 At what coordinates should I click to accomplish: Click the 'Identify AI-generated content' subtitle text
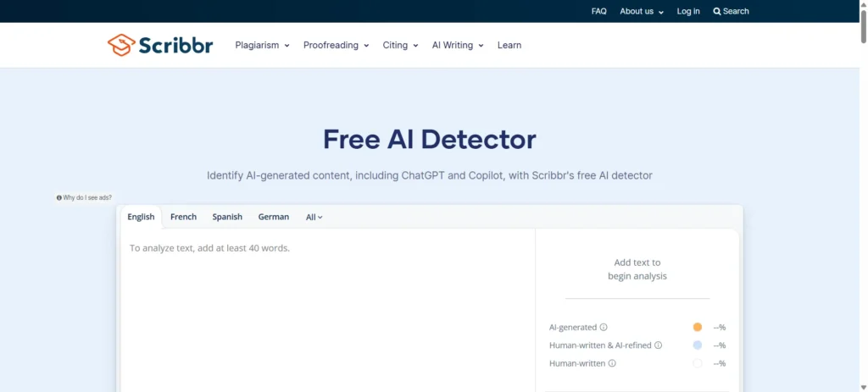(x=430, y=176)
